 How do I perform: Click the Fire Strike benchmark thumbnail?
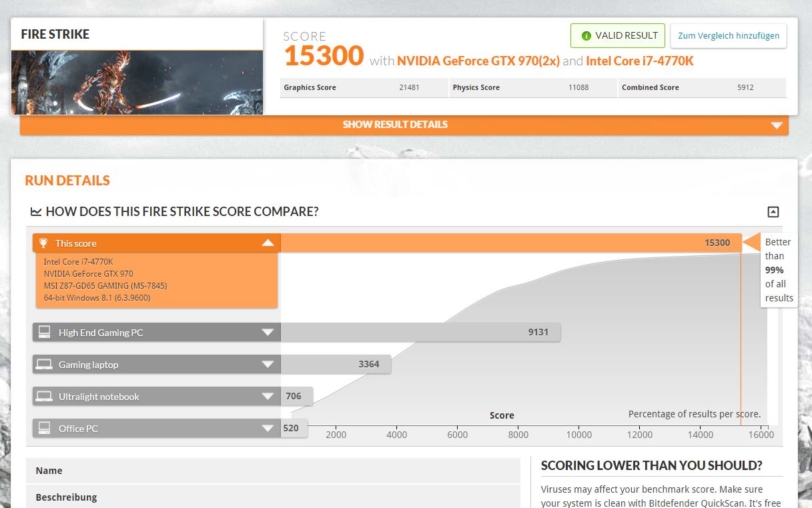click(x=137, y=82)
